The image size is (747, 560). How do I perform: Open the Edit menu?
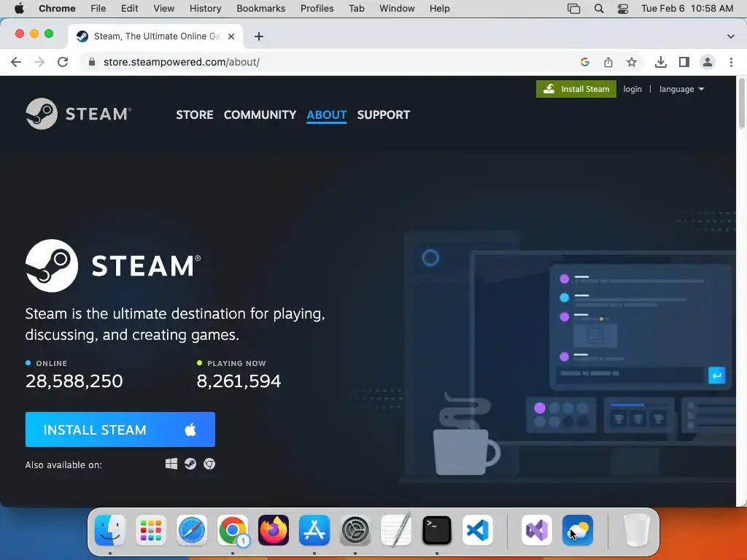[x=129, y=9]
